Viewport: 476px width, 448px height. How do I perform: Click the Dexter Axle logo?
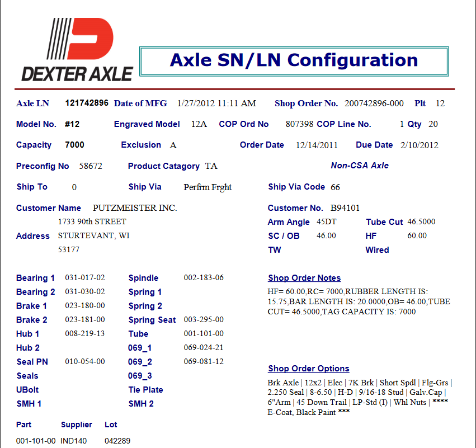click(77, 49)
